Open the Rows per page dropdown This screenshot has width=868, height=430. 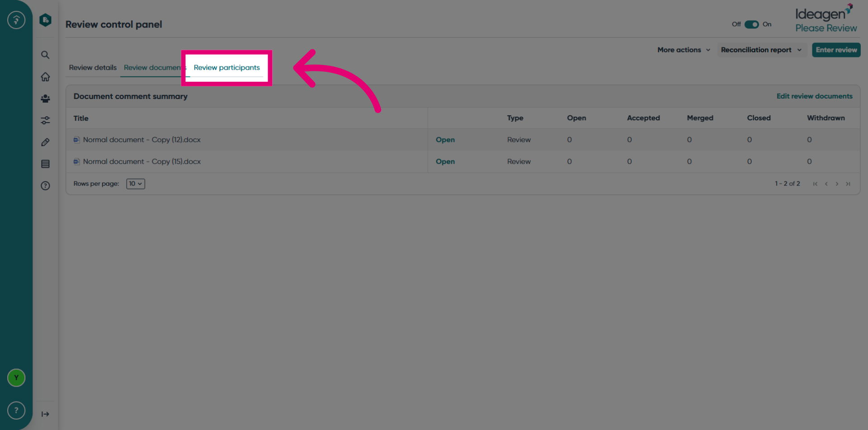[136, 184]
